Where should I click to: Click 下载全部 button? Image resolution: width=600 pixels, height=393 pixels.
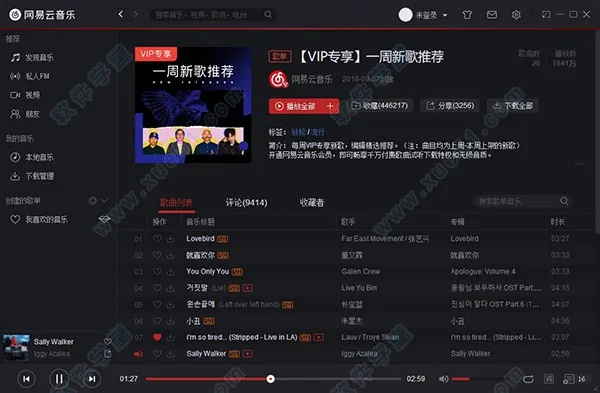point(513,106)
